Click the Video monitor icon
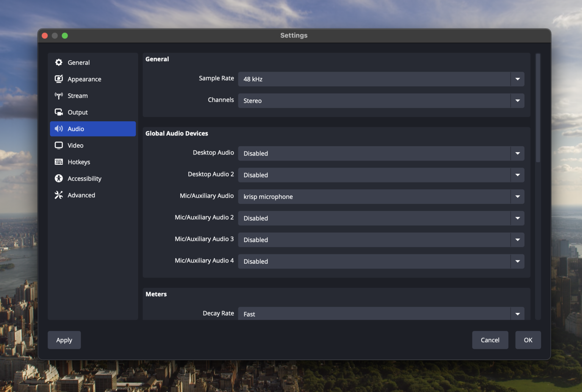The height and width of the screenshot is (392, 582). click(x=59, y=145)
